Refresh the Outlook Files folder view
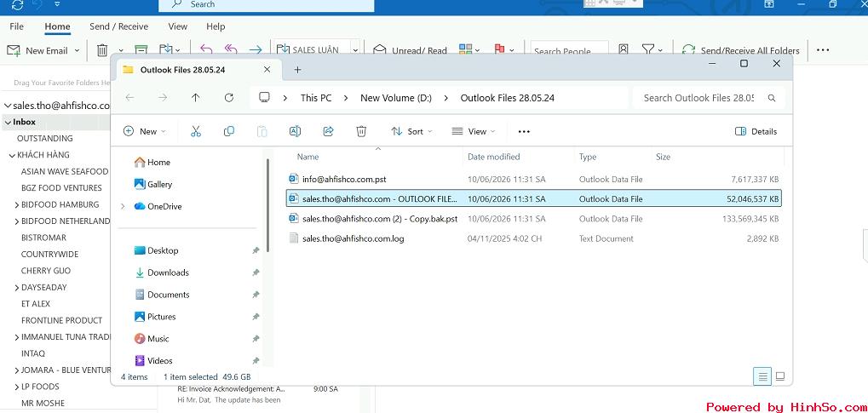 tap(228, 97)
